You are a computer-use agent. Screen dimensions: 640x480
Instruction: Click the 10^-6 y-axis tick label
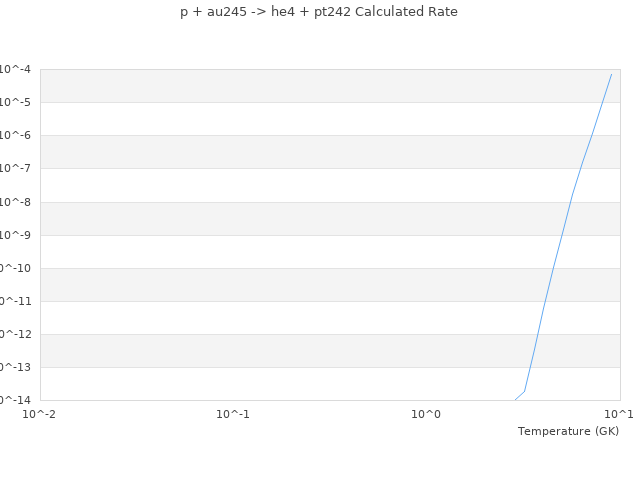pos(15,135)
